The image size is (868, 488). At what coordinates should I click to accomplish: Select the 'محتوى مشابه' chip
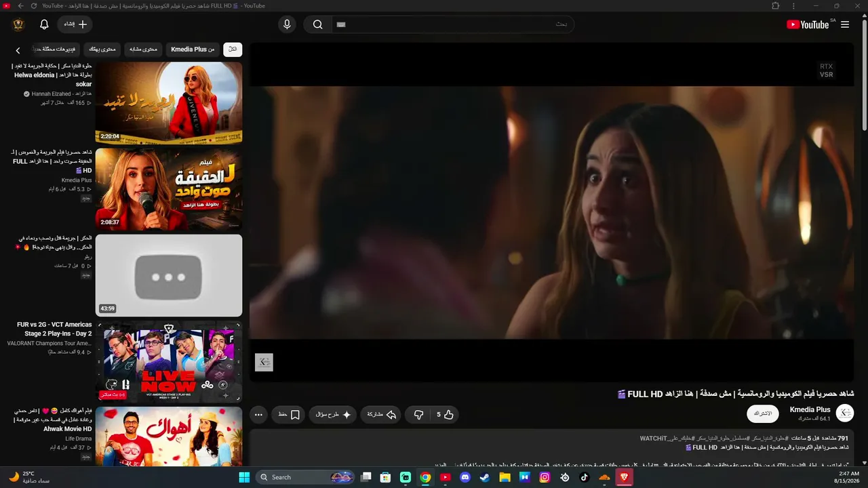143,49
